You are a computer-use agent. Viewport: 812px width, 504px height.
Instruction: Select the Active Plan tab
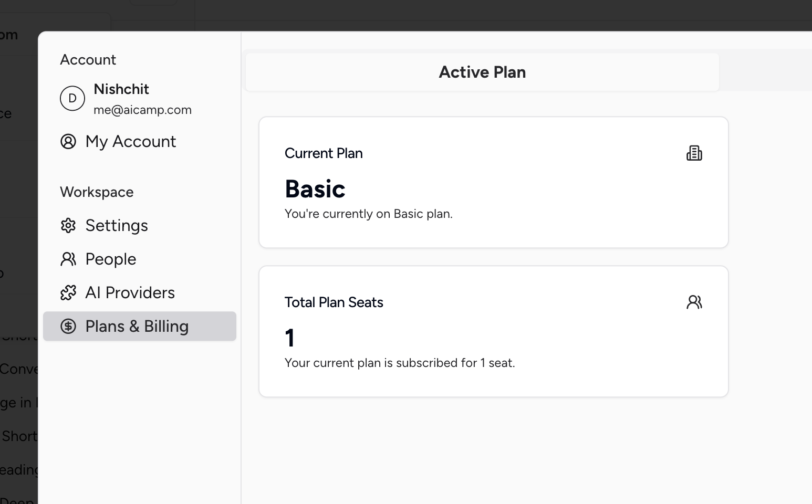482,72
